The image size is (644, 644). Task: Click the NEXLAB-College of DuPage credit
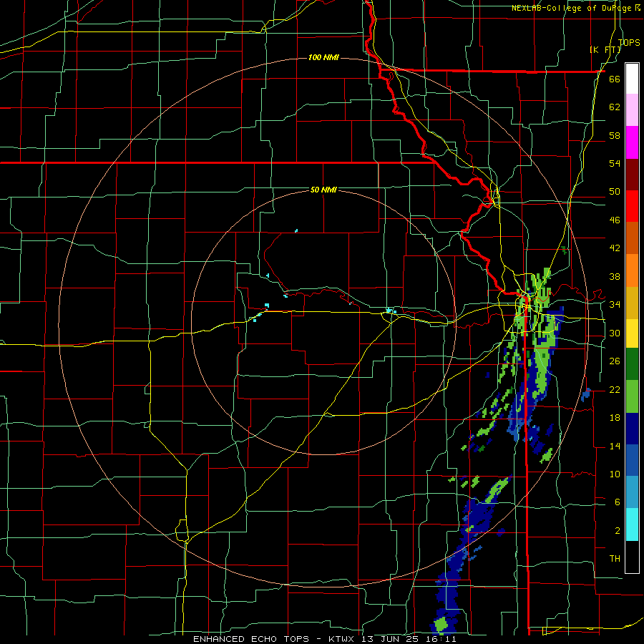coord(575,8)
